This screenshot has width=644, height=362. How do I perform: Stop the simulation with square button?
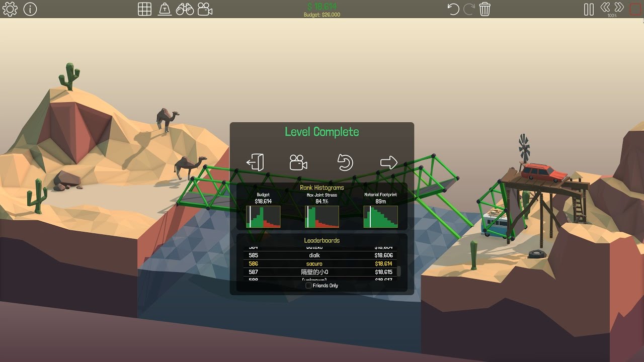click(635, 9)
